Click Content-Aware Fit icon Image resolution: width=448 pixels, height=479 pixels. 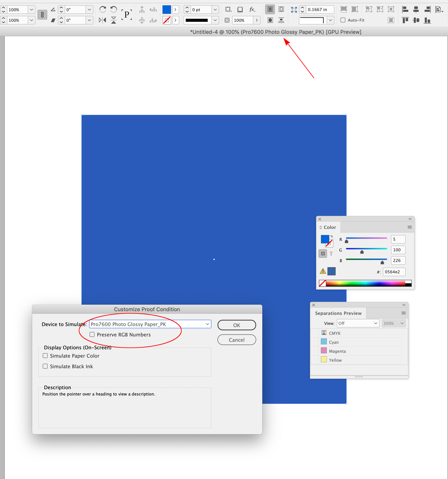[391, 20]
